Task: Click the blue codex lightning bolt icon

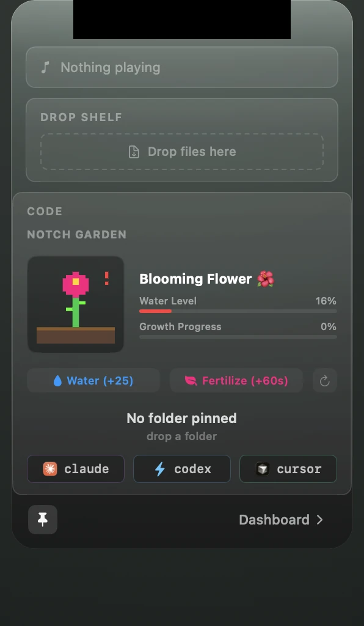Action: pyautogui.click(x=160, y=469)
